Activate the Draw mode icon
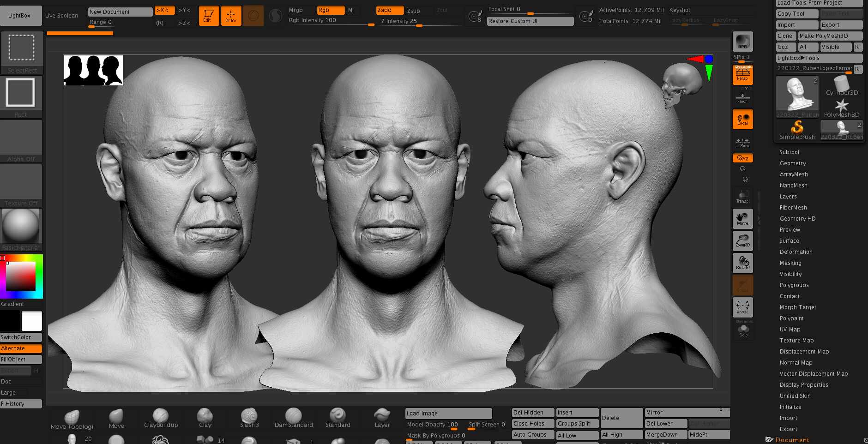 231,16
